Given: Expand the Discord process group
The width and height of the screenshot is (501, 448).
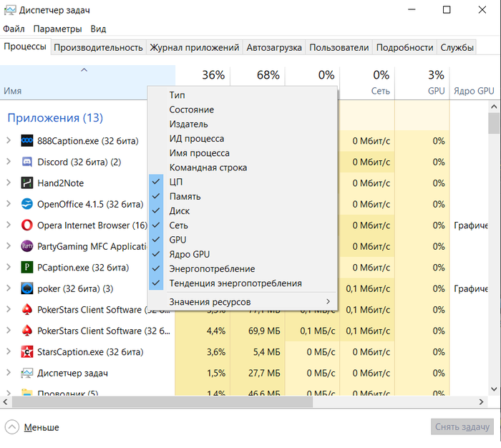Looking at the screenshot, I should pos(9,161).
